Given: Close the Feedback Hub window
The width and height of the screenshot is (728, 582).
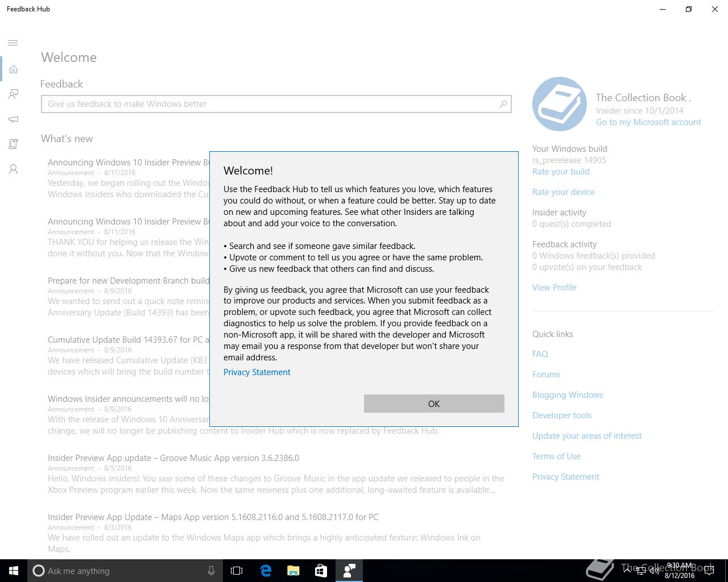Looking at the screenshot, I should (x=715, y=9).
